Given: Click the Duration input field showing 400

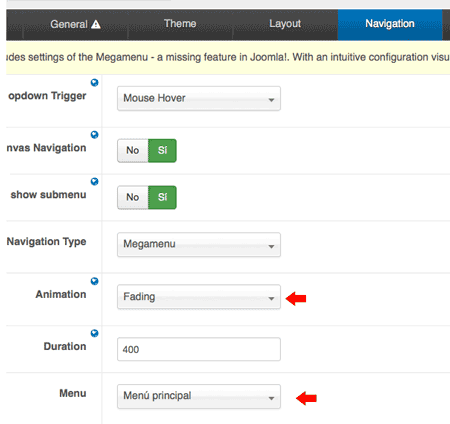Looking at the screenshot, I should (x=199, y=349).
